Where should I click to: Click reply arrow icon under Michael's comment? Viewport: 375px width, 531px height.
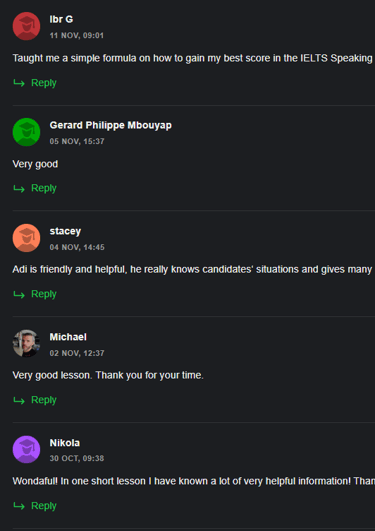click(x=19, y=401)
